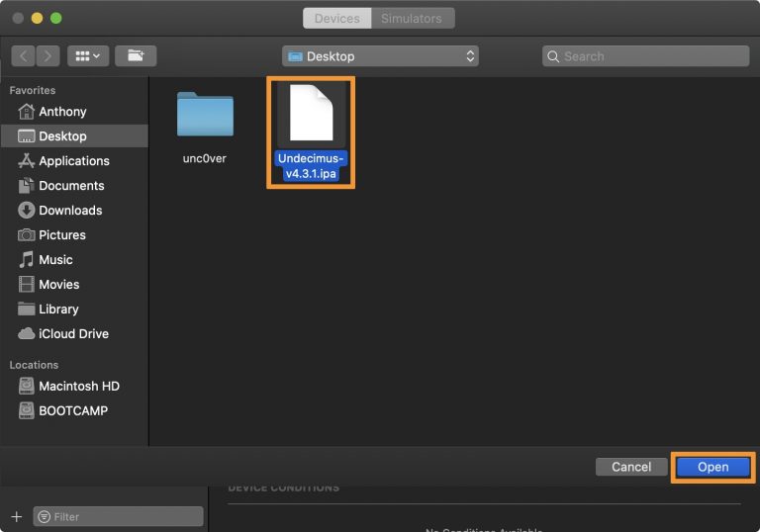Click the green zoom window button
This screenshot has width=760, height=532.
(56, 19)
